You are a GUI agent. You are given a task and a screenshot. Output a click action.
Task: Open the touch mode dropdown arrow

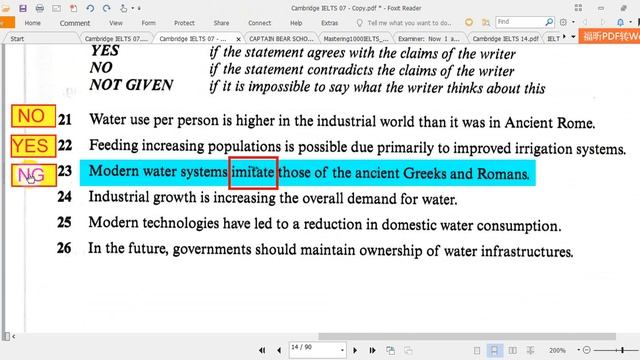[x=132, y=8]
